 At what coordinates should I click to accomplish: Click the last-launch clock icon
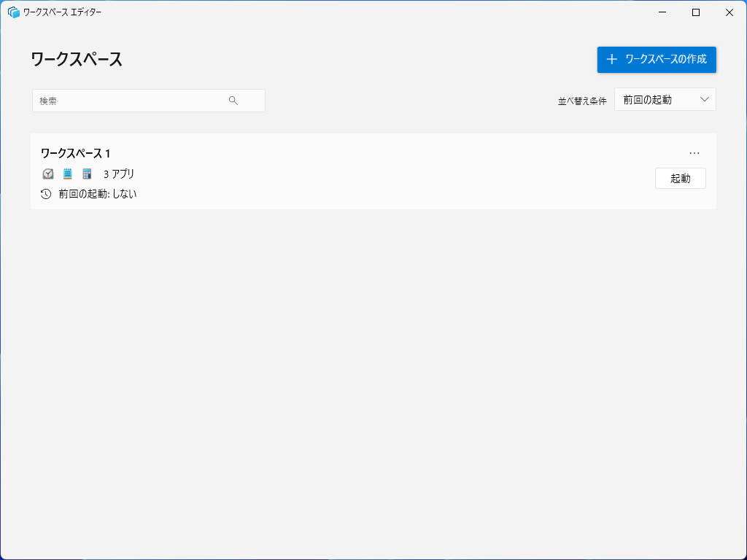(x=44, y=194)
